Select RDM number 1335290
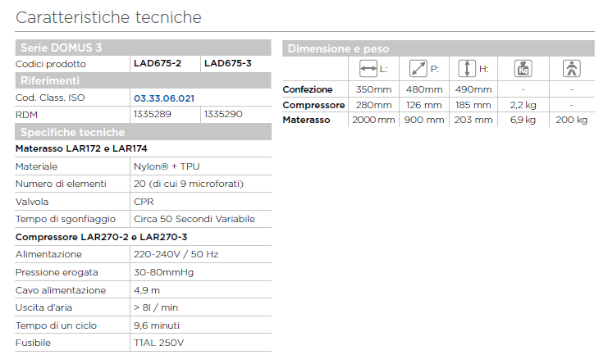Viewport: 608px width, 364px height. (x=223, y=114)
